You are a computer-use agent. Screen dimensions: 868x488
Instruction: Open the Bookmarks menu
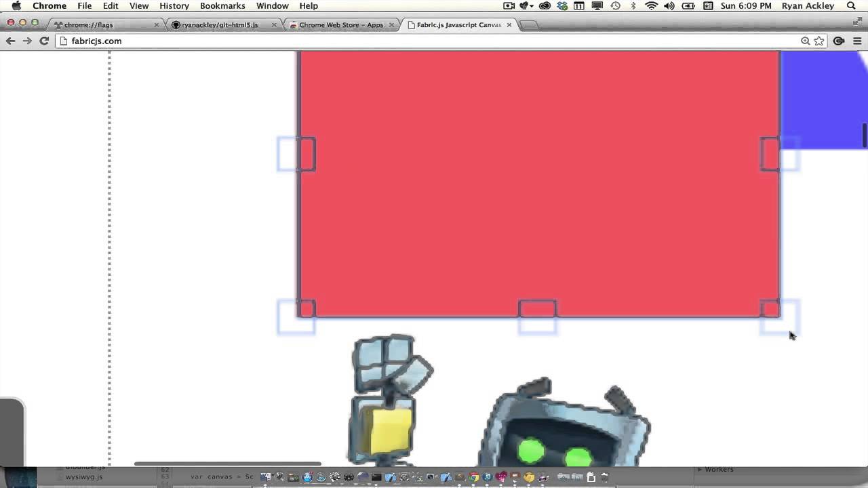click(222, 5)
